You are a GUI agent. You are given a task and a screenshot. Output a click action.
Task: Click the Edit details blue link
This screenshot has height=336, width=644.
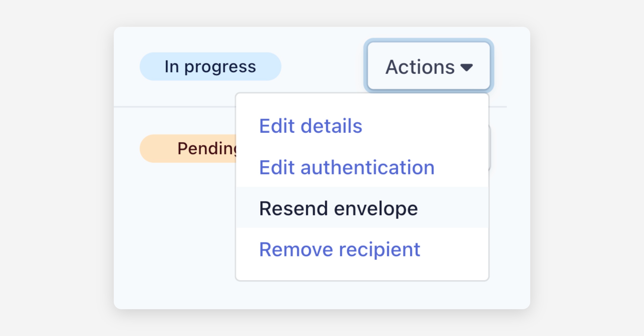[x=310, y=126]
